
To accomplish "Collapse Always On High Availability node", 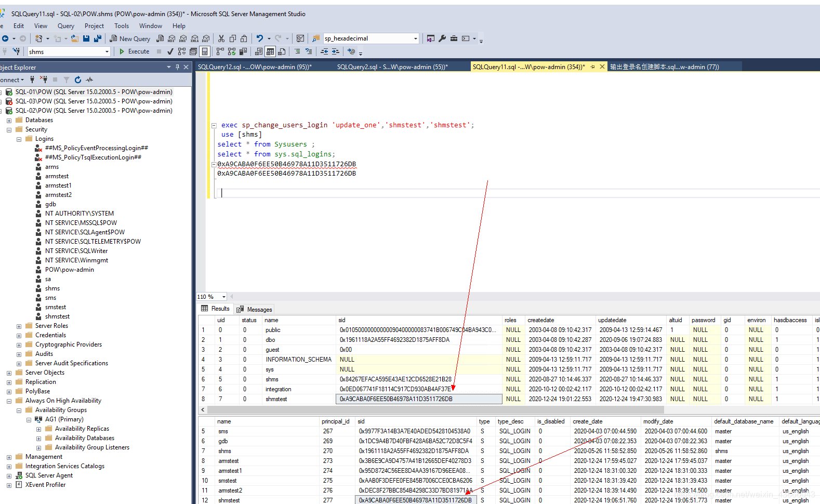I will pos(9,401).
